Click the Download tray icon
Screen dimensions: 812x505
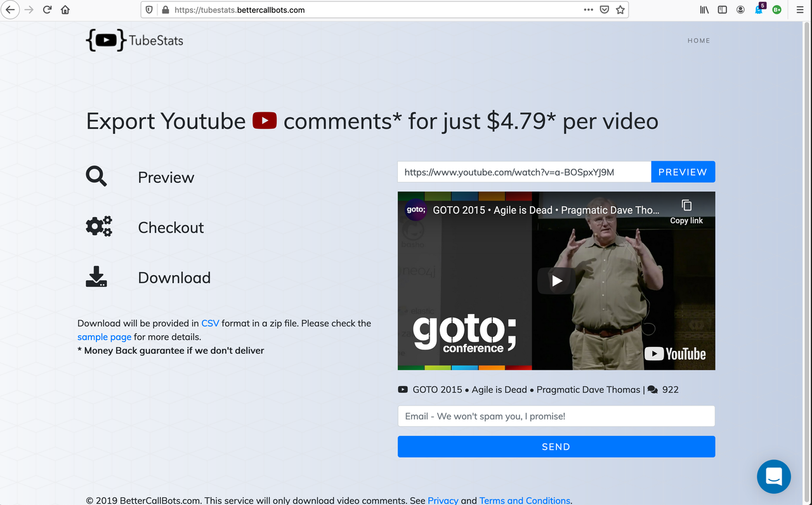tap(96, 277)
